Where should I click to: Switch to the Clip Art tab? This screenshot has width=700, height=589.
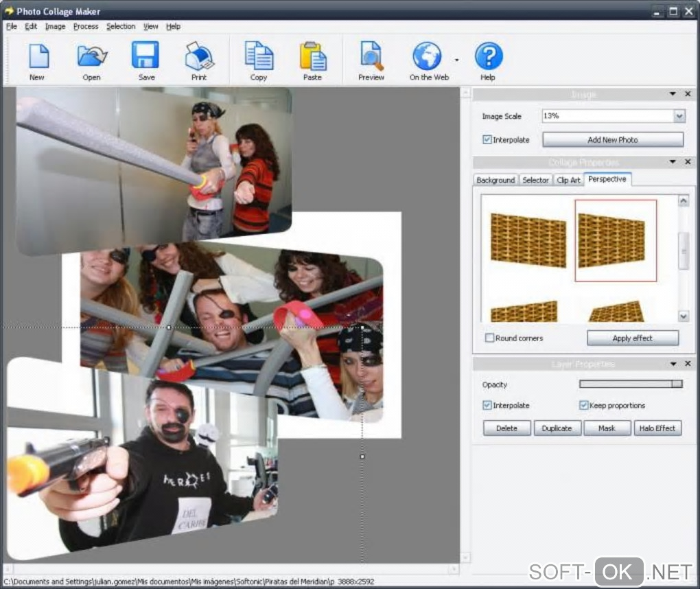coord(568,180)
